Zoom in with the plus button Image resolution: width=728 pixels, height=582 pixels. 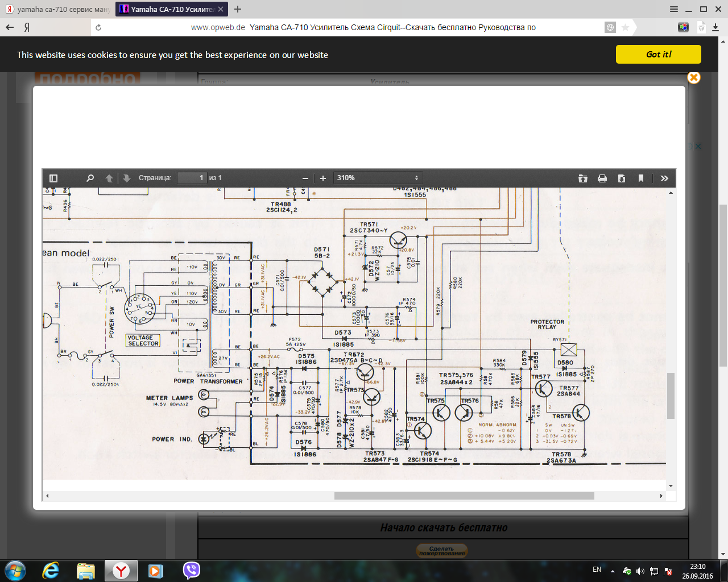[x=323, y=178]
